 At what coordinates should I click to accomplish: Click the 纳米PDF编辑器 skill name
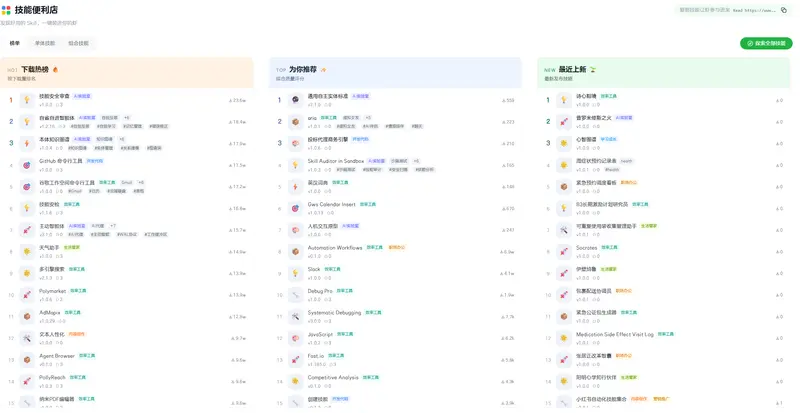tap(57, 399)
